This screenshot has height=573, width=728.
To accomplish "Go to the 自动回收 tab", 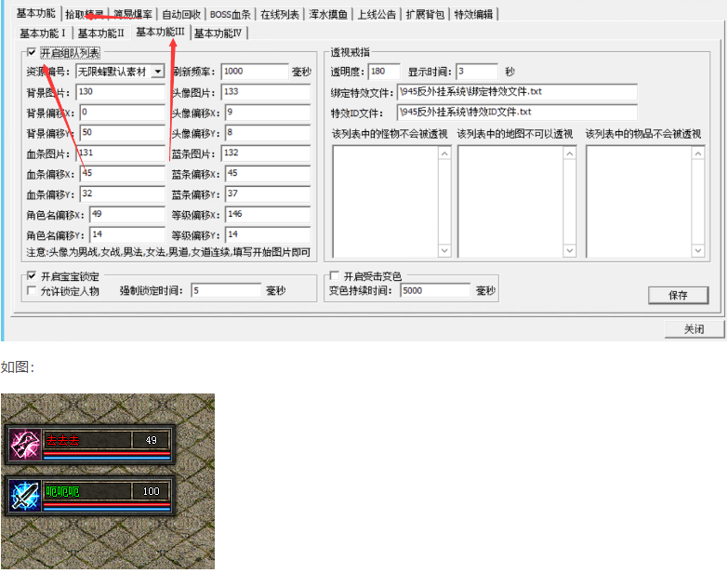I will (x=180, y=14).
